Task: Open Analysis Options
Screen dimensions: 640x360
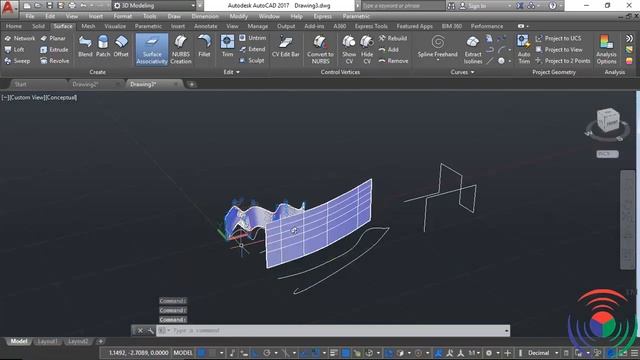Action: [606, 49]
